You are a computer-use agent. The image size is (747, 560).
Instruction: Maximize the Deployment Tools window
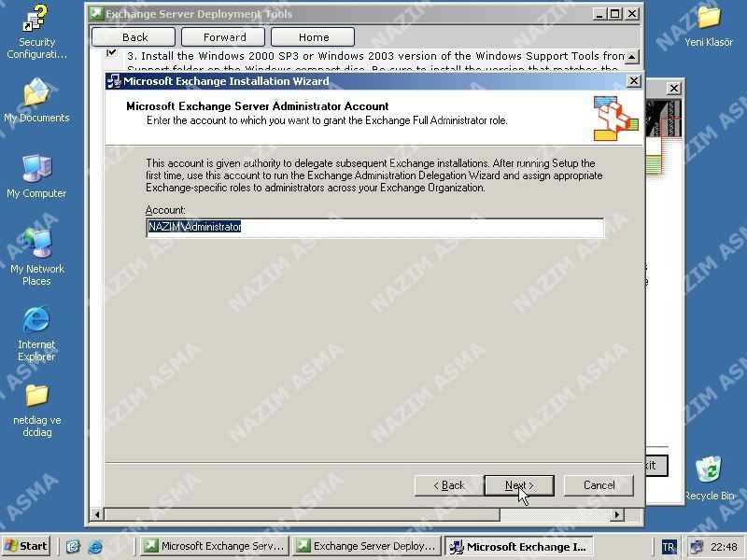pos(615,14)
